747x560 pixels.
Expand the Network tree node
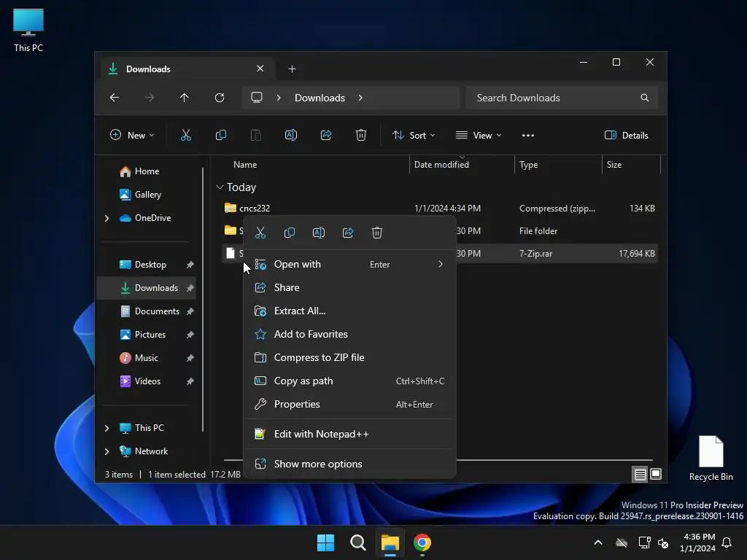(x=107, y=451)
